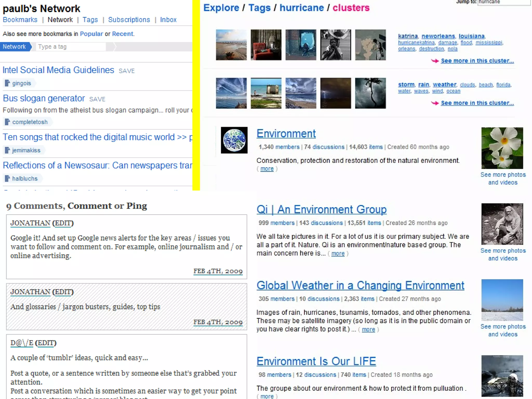Screen dimensions: 532x399
Task: Click the Environment group globe icon
Action: click(234, 140)
